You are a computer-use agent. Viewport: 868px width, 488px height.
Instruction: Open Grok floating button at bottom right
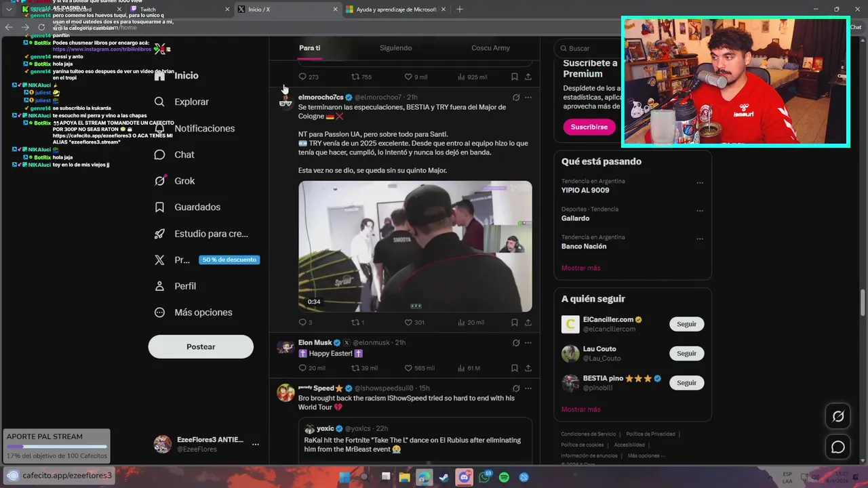point(838,417)
